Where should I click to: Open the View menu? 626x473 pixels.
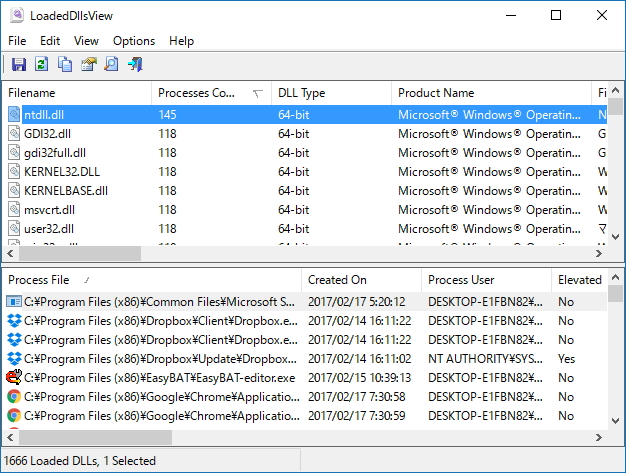click(86, 41)
